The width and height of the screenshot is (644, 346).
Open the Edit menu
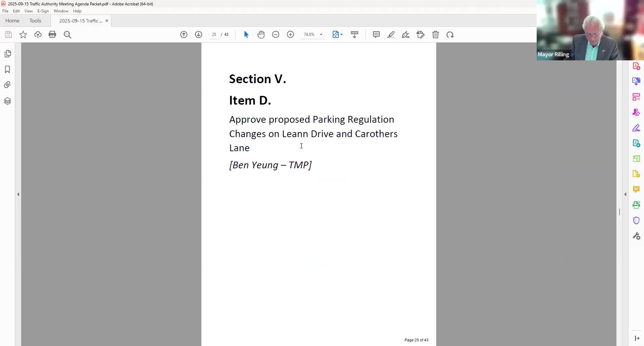(x=16, y=11)
